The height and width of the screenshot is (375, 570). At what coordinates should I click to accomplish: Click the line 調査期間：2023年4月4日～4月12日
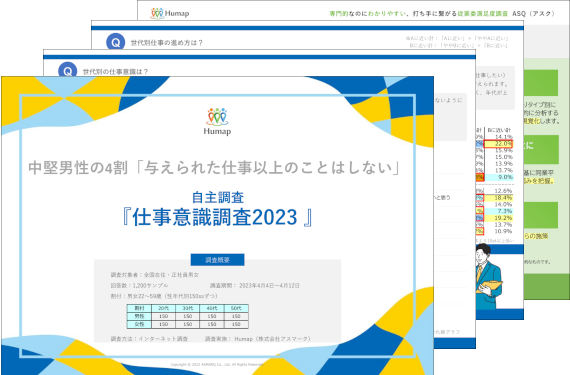(x=255, y=286)
